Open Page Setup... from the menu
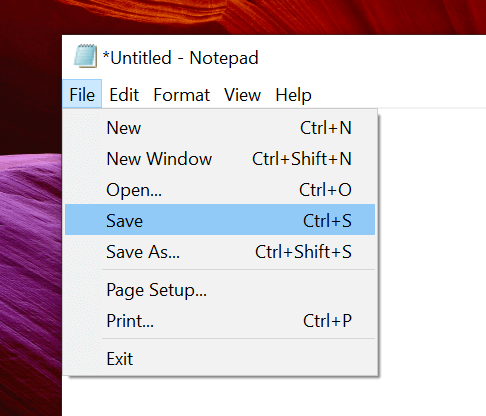This screenshot has width=486, height=416. click(x=220, y=290)
